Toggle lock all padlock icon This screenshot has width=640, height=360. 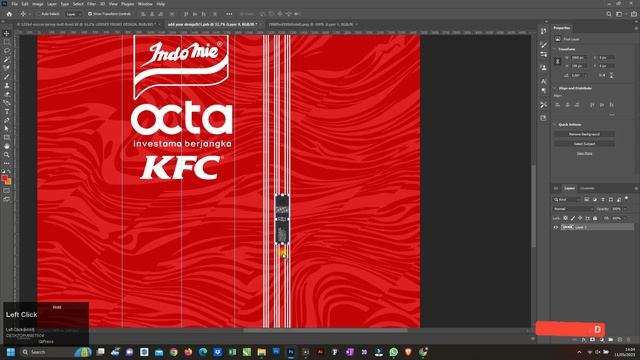(x=595, y=218)
